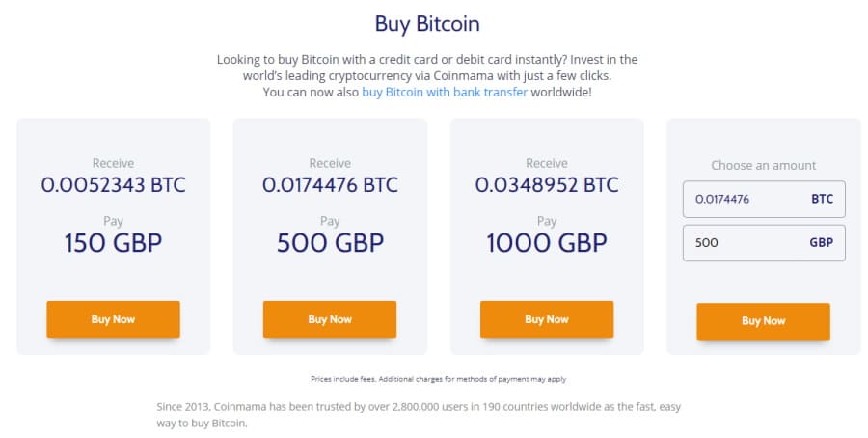Click the GBP currency label in input
This screenshot has width=868, height=438.
pyautogui.click(x=822, y=242)
